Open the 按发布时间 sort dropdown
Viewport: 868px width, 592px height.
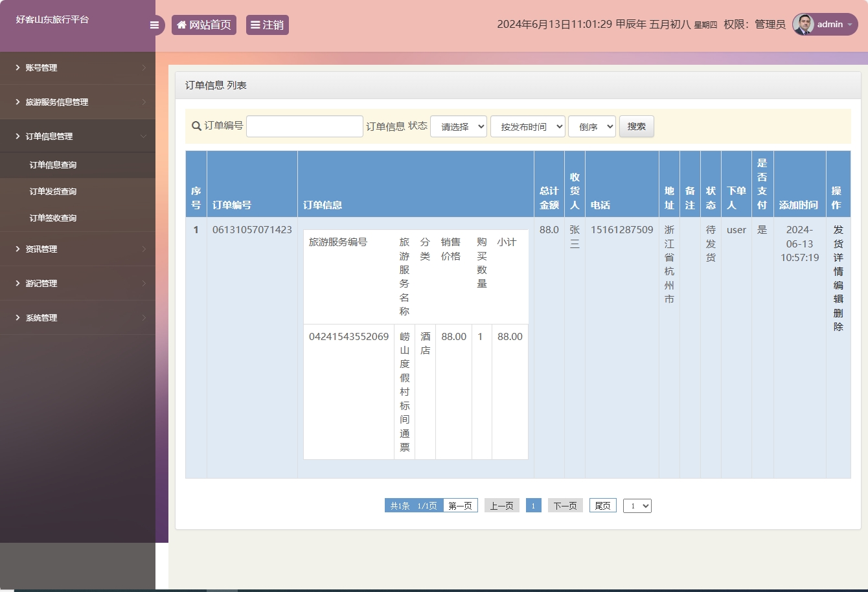[527, 127]
